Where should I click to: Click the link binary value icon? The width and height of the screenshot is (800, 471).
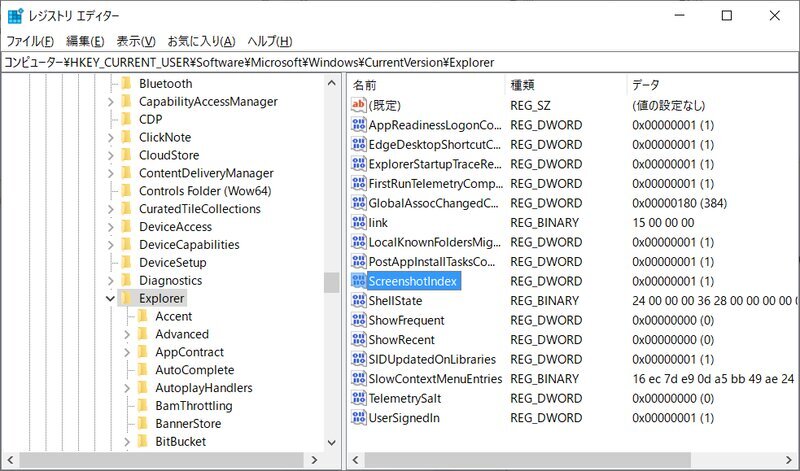tap(359, 223)
